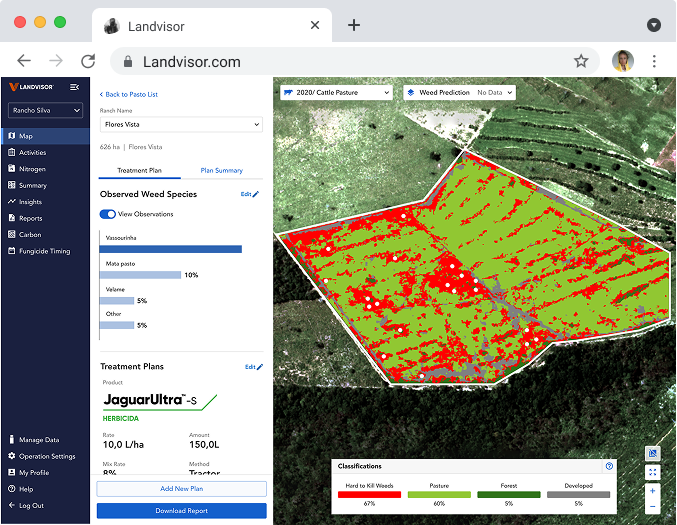Viewport: 677px width, 525px height.
Task: Collapse the Landvisor sidebar menu icon
Action: click(74, 87)
